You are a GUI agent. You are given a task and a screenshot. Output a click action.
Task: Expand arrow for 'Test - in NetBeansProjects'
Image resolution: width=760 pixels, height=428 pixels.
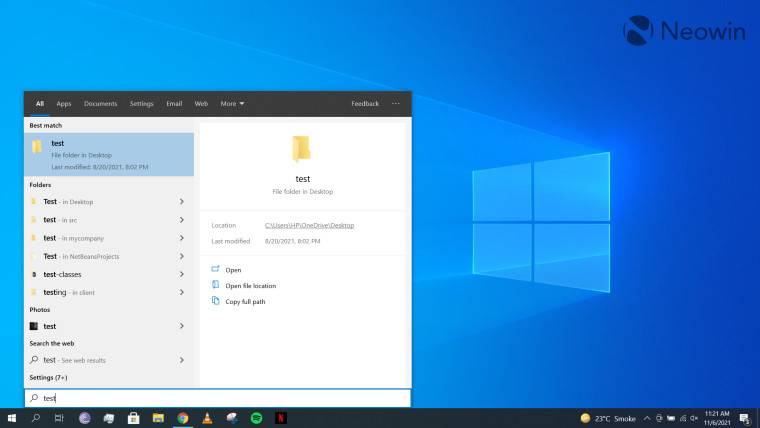pos(181,256)
